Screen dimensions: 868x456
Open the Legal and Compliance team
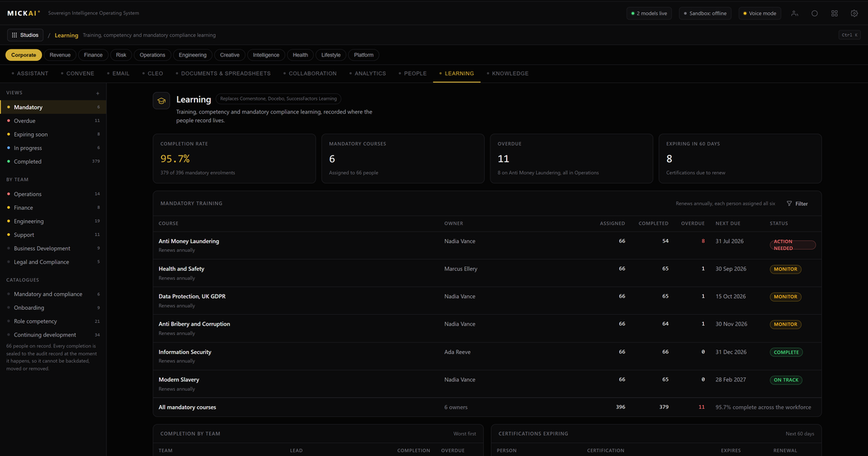53,262
